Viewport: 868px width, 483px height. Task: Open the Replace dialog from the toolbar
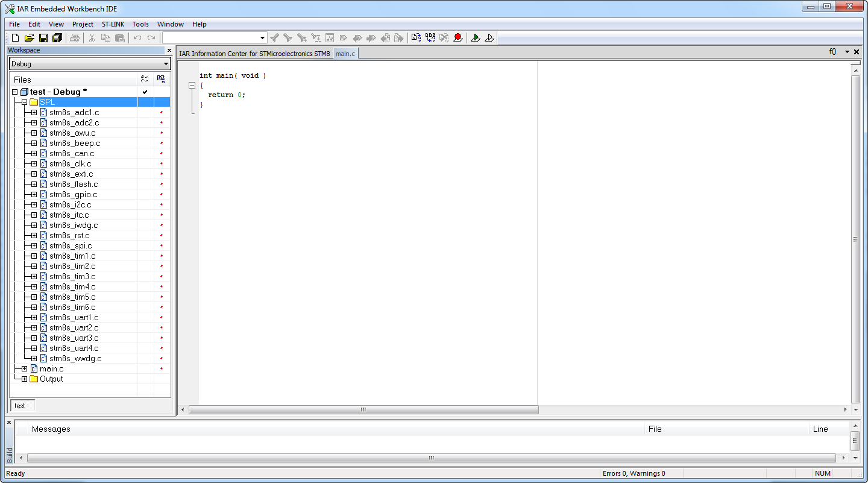click(x=302, y=38)
